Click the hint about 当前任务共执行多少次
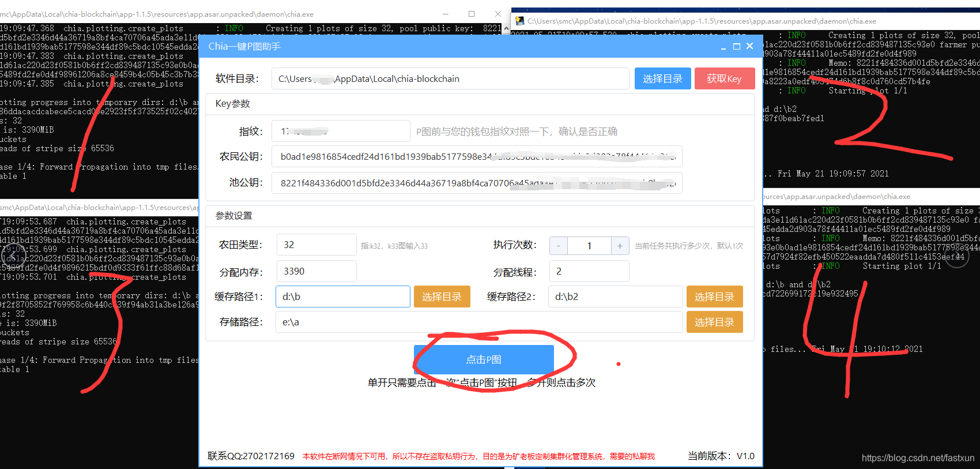 coord(689,246)
